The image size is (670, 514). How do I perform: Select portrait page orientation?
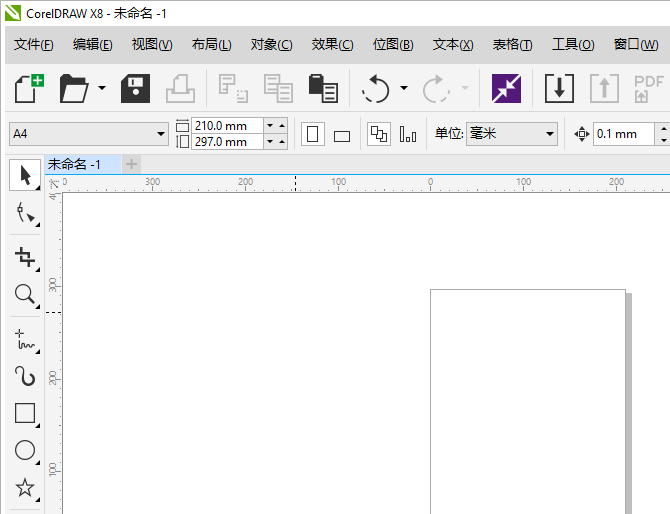313,134
